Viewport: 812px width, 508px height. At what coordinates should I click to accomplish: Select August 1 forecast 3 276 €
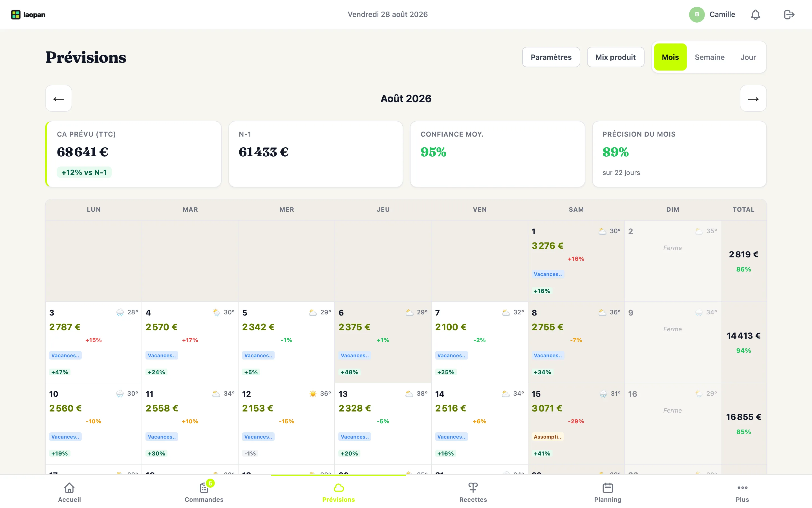click(547, 246)
